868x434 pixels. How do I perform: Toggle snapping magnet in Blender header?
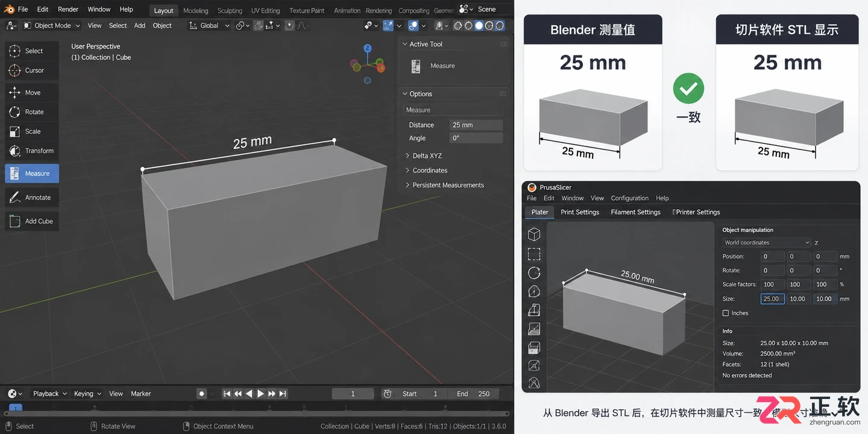(258, 25)
